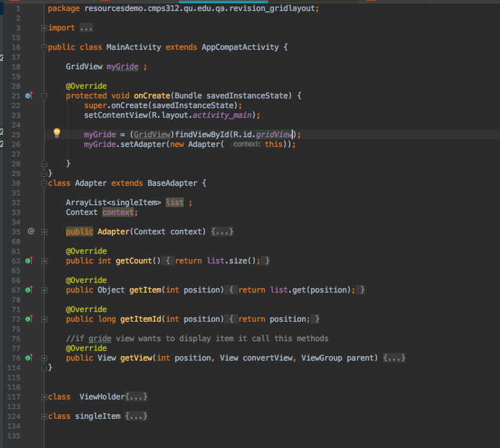The width and height of the screenshot is (500, 448).
Task: Click the implements gutter icon beside getView
Action: coord(29,358)
